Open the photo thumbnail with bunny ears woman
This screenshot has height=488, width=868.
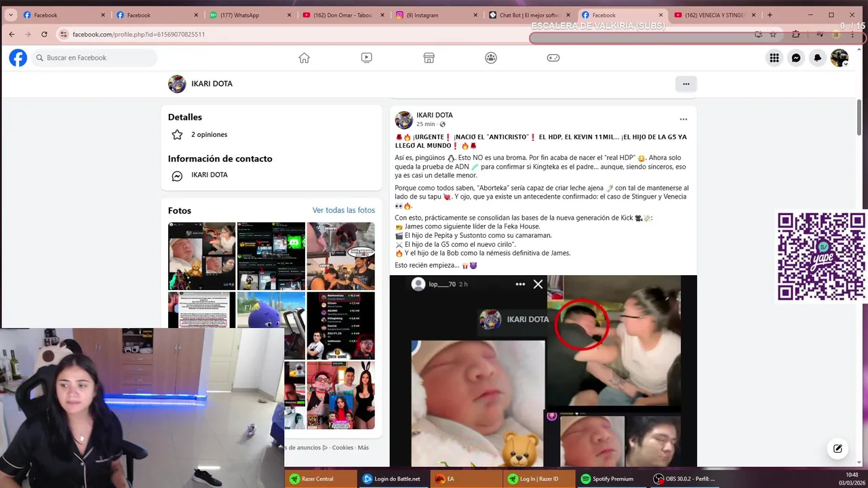(x=340, y=395)
